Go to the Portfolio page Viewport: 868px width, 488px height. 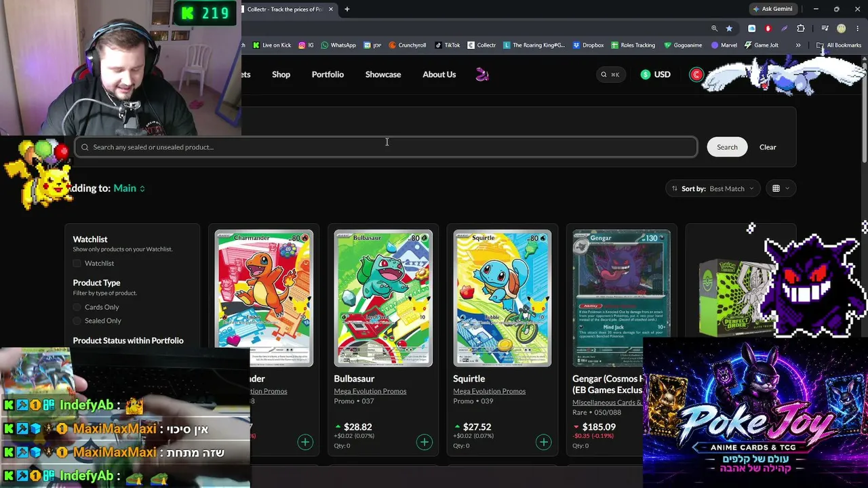pyautogui.click(x=328, y=75)
